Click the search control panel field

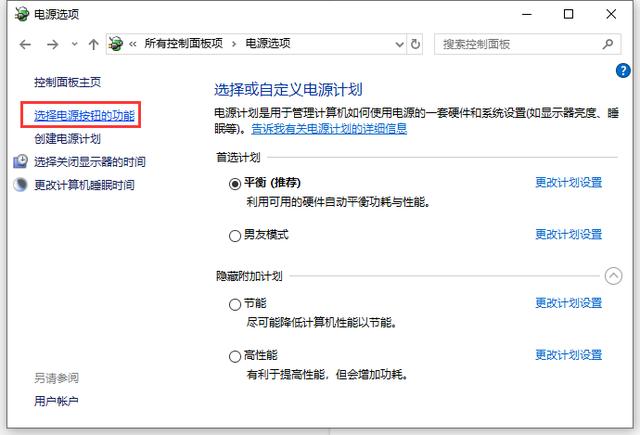point(527,44)
